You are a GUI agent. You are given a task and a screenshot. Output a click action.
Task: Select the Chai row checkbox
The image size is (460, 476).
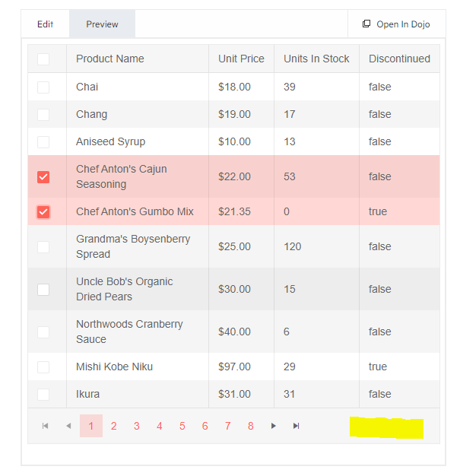point(43,87)
